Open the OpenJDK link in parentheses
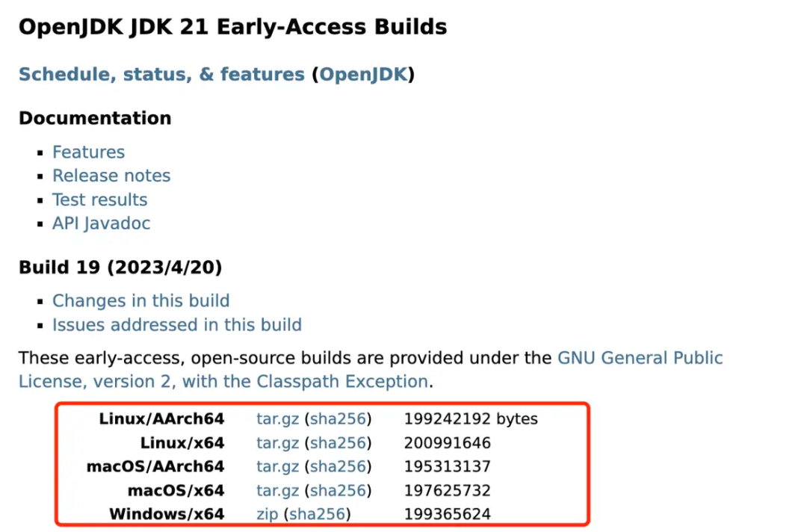807x532 pixels. click(363, 74)
